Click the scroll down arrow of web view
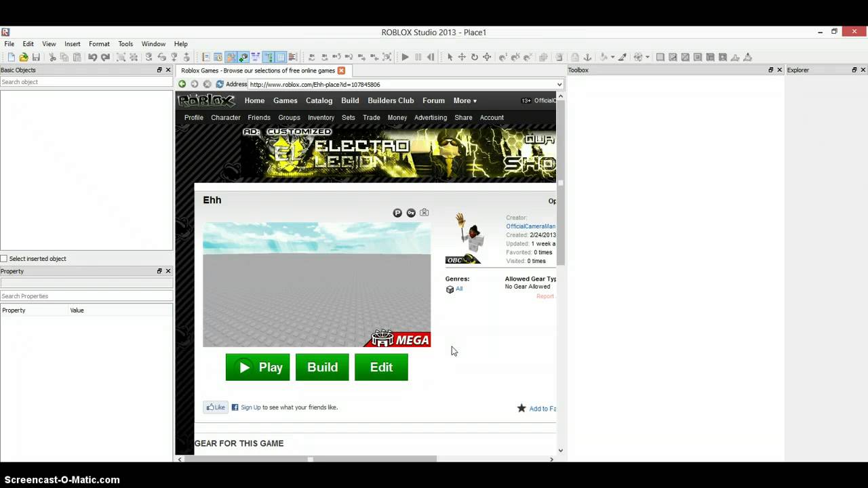Viewport: 868px width, 488px height. coord(561,450)
